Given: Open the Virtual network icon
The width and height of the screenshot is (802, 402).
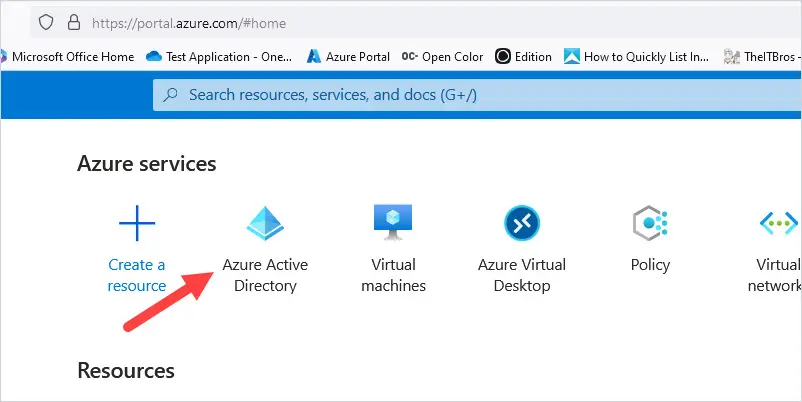Looking at the screenshot, I should tap(778, 224).
